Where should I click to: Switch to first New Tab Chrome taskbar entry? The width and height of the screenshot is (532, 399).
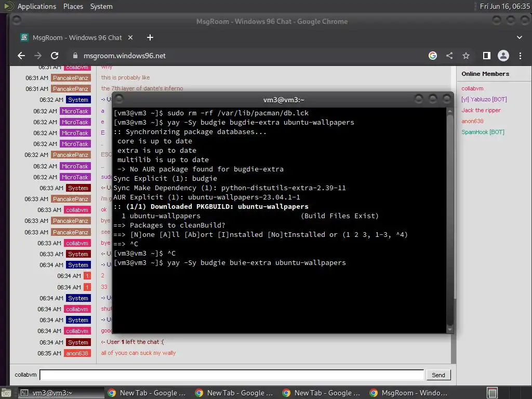[148, 393]
